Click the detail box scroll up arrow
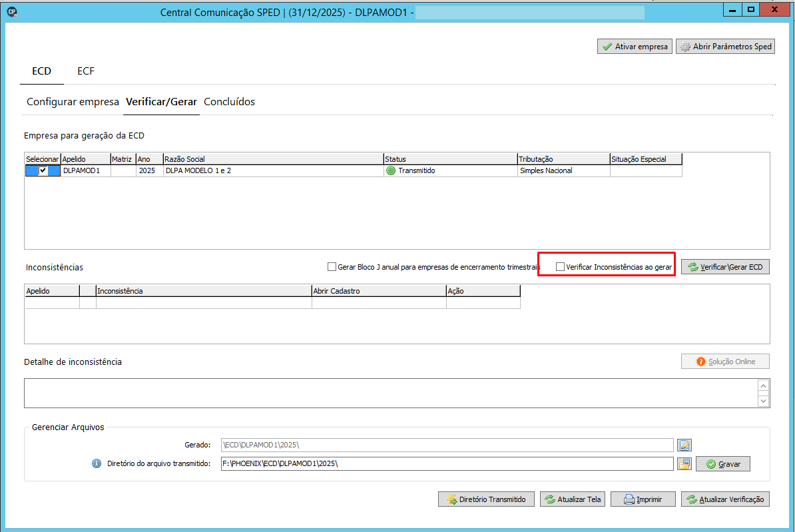The image size is (795, 532). (x=764, y=386)
